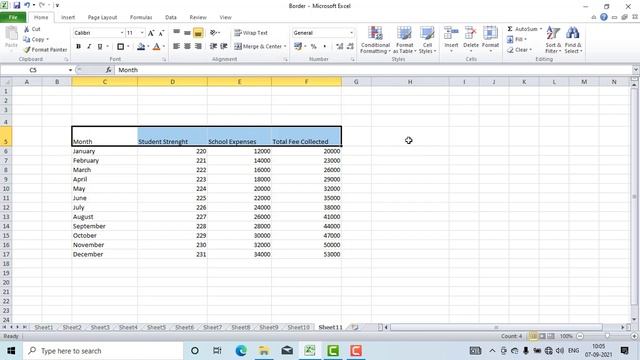The image size is (640, 360).
Task: Toggle Underline formatting
Action: [100, 47]
